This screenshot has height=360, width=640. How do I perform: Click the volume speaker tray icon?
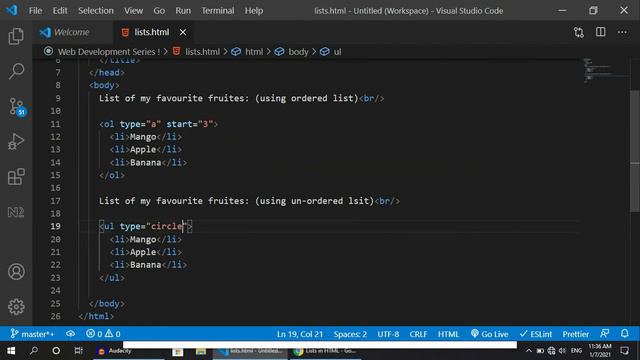[562, 351]
